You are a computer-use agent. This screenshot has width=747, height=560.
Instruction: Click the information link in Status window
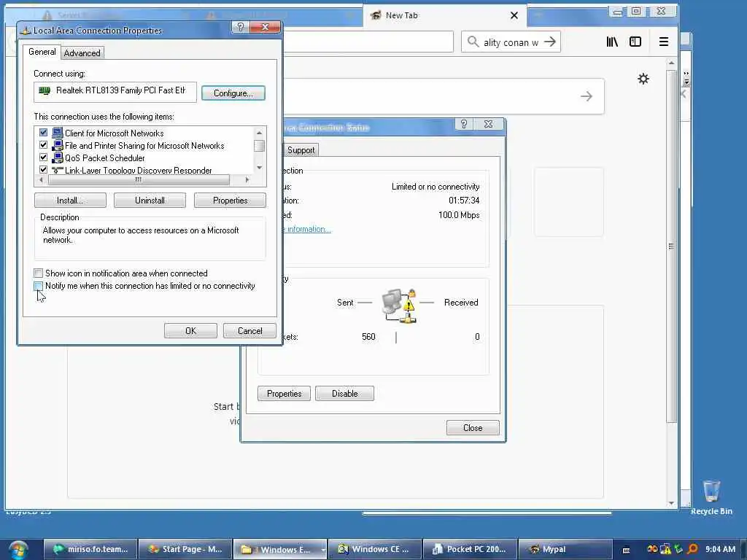(309, 229)
